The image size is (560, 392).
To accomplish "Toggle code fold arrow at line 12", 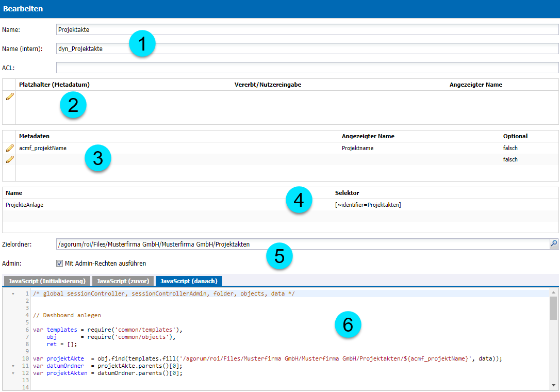I will [x=13, y=373].
